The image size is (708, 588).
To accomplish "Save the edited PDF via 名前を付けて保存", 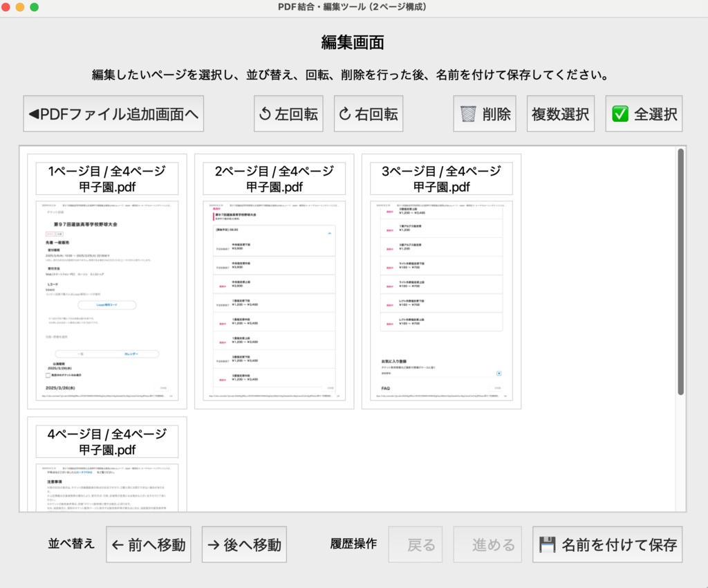I will pyautogui.click(x=606, y=544).
